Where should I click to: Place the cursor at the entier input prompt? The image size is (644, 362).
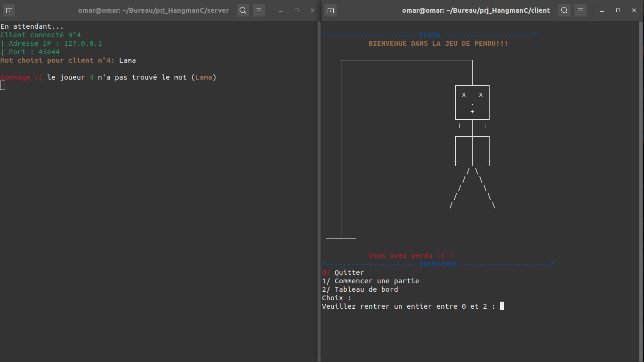tap(501, 306)
